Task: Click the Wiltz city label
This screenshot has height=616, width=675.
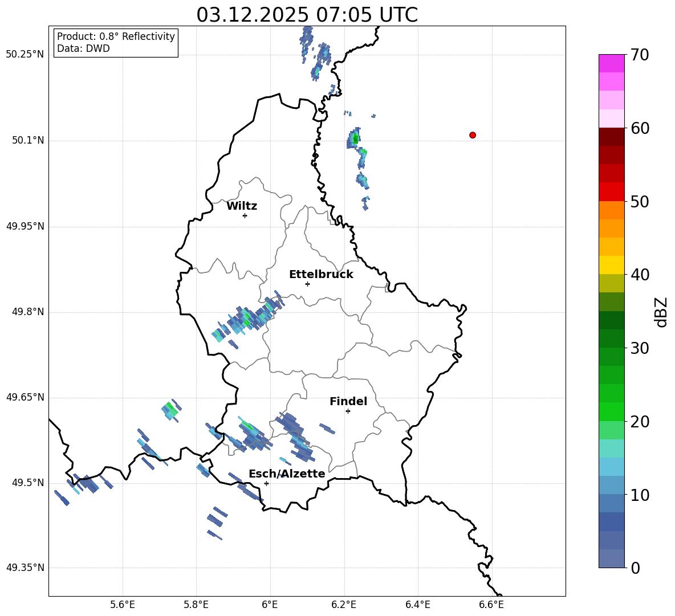Action: point(242,206)
